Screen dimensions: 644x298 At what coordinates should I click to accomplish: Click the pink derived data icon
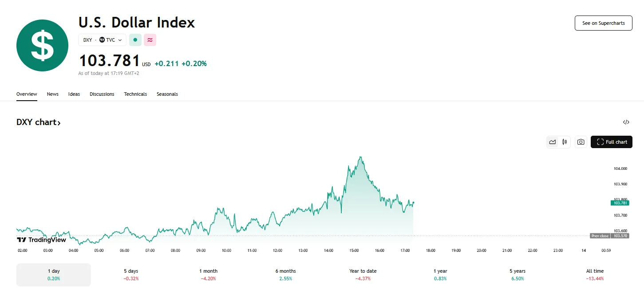click(150, 40)
